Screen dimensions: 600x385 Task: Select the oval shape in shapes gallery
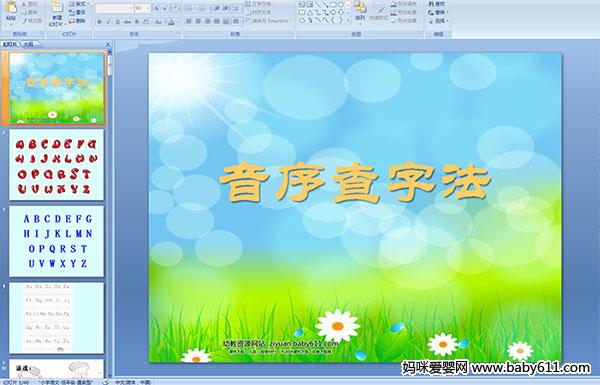pyautogui.click(x=341, y=4)
